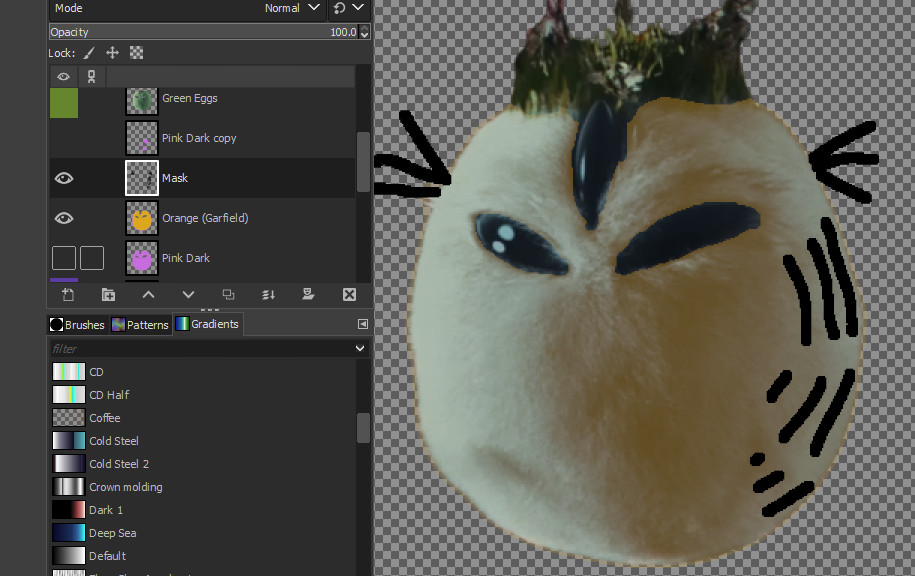
Task: Click the Pink Dark copy layer name
Action: click(199, 138)
